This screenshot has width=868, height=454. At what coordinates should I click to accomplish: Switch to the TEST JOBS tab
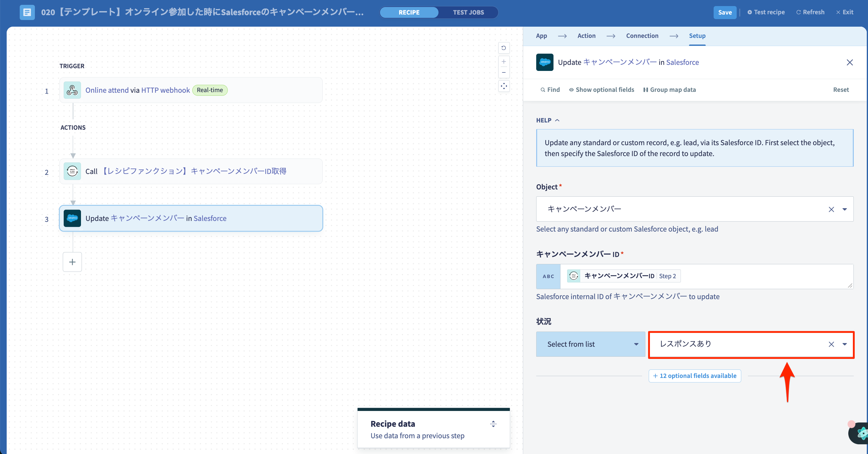coord(468,12)
